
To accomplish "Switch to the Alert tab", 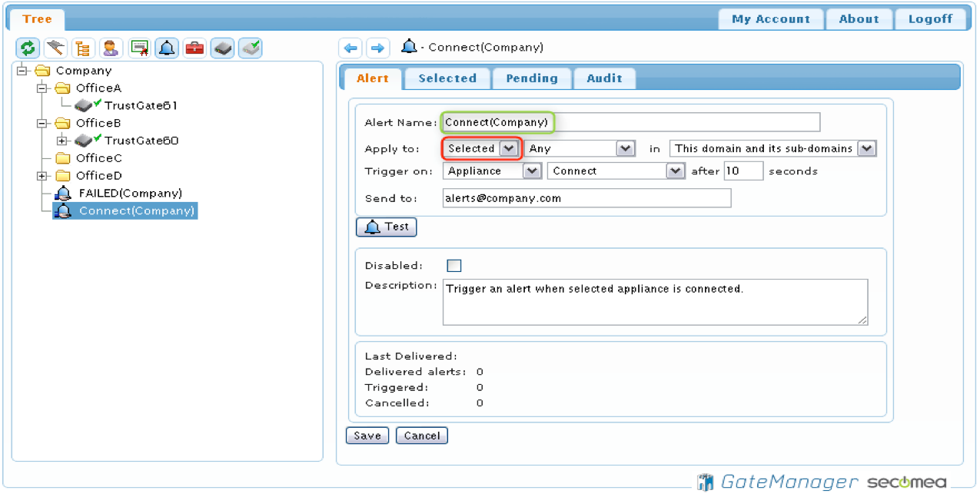I will pyautogui.click(x=373, y=78).
